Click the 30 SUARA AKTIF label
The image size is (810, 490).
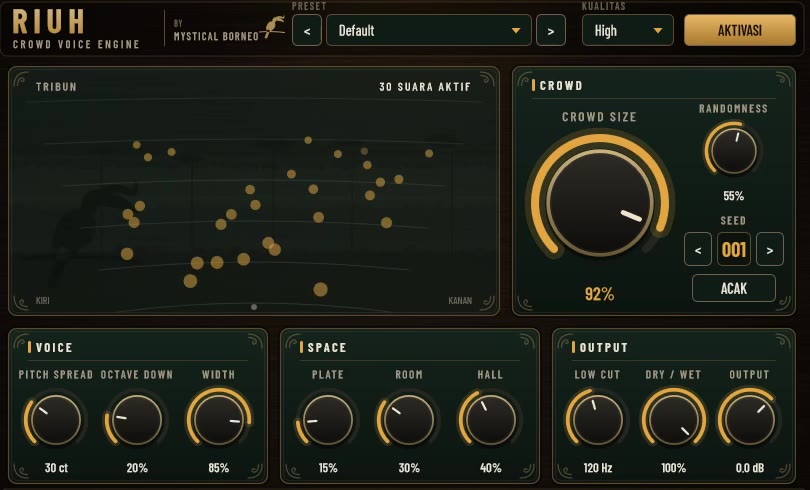pyautogui.click(x=425, y=87)
